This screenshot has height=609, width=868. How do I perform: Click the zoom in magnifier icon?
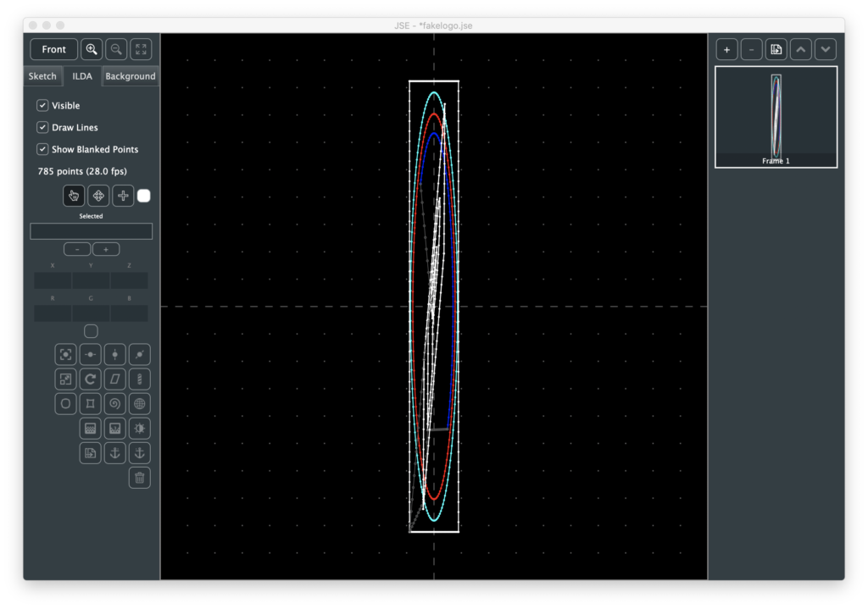(92, 49)
